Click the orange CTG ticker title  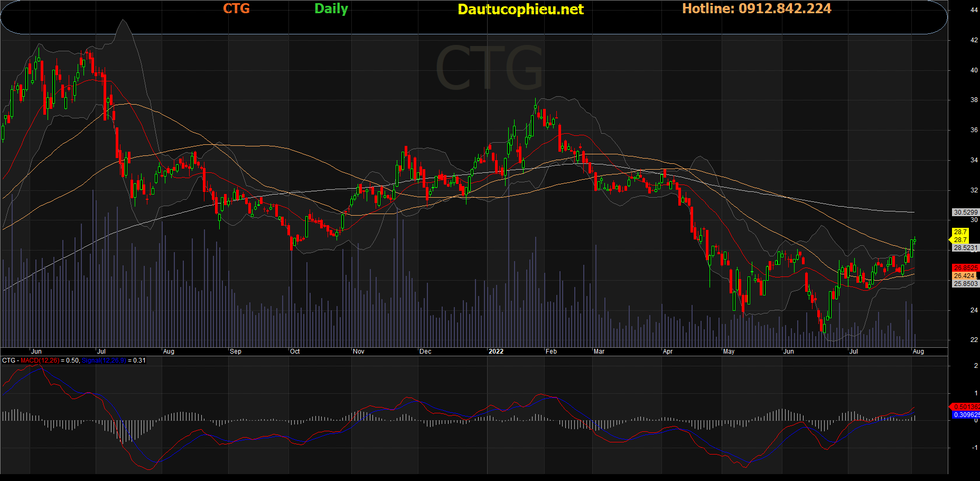(x=236, y=8)
